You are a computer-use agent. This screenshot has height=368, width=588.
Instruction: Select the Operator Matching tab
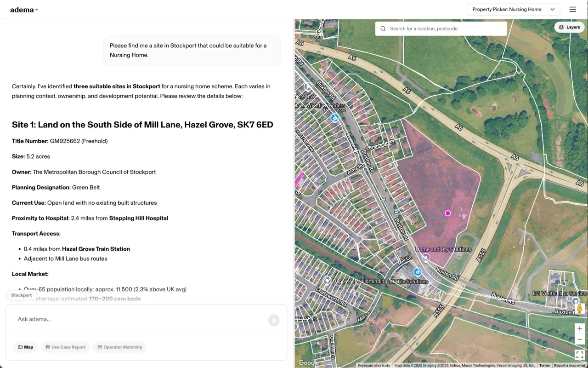click(x=119, y=347)
